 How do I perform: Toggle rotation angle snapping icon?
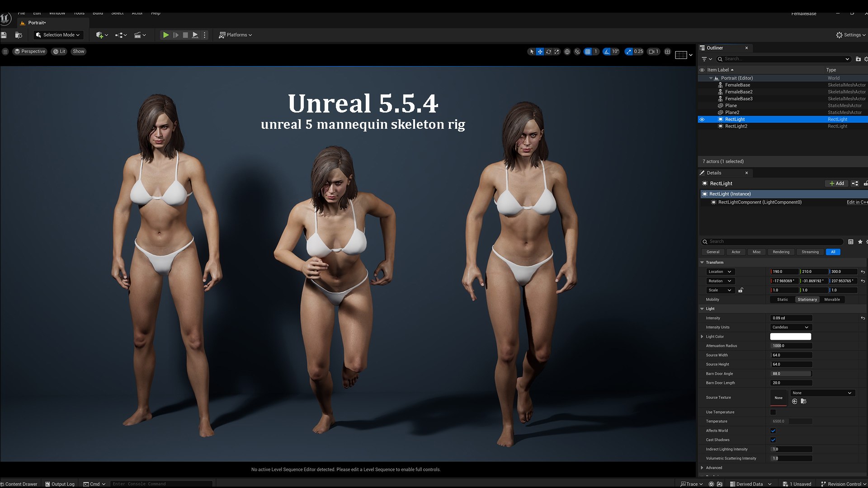(607, 52)
